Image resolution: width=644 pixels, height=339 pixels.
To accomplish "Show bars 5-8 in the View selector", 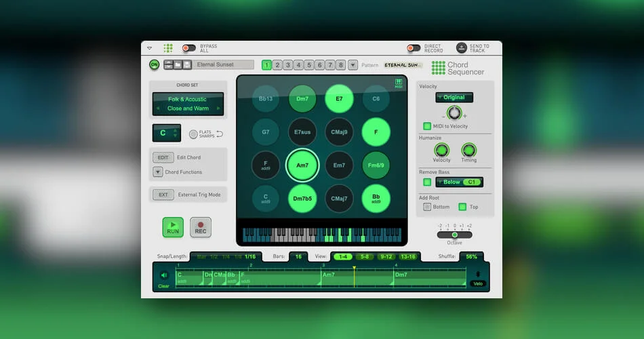I will (x=365, y=257).
